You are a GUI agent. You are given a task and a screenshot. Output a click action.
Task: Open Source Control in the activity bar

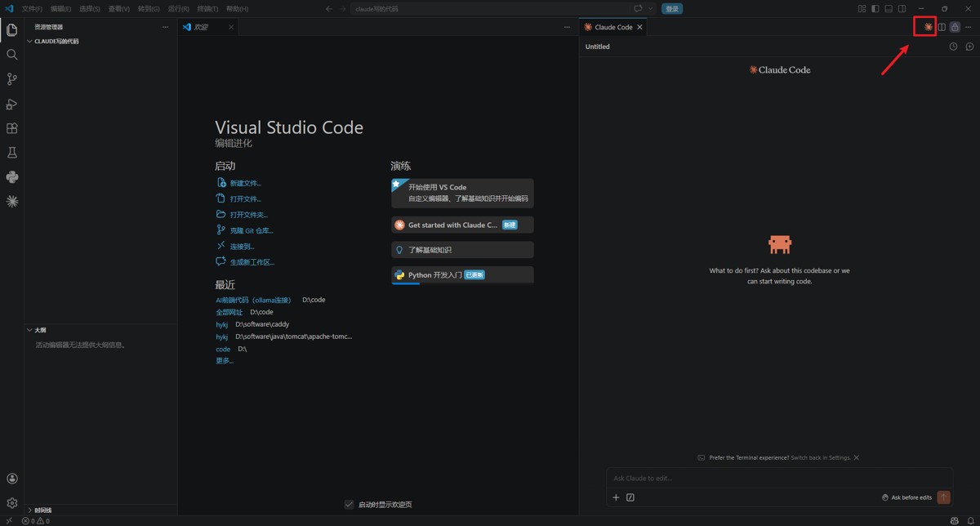11,79
